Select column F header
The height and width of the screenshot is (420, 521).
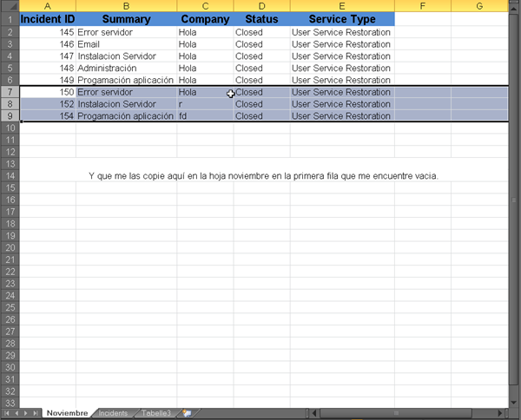pyautogui.click(x=423, y=6)
